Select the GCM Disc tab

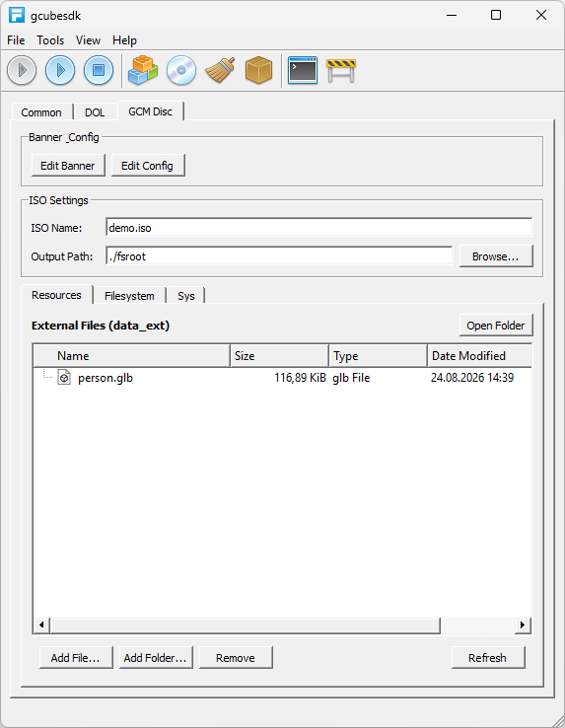pos(151,111)
